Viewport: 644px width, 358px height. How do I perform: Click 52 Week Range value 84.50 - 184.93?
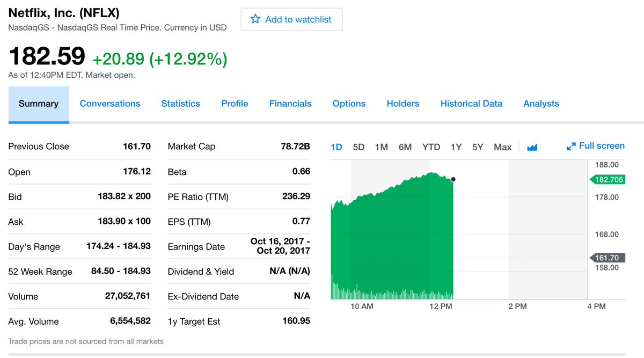click(121, 271)
